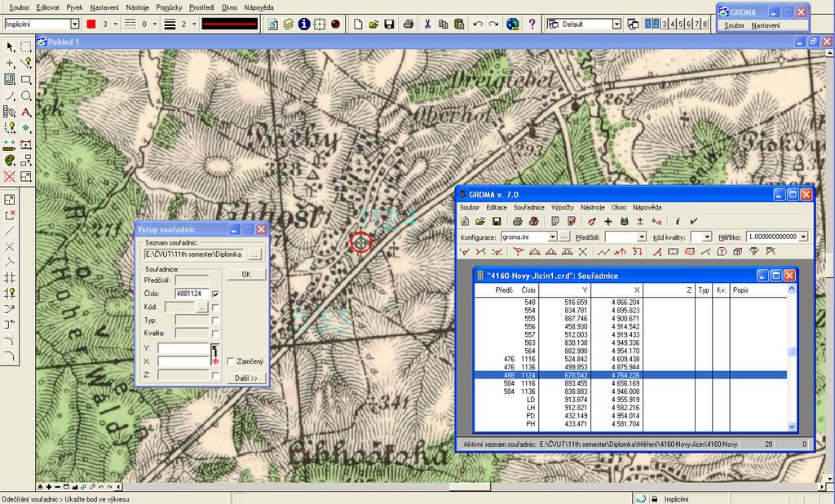The height and width of the screenshot is (504, 835).
Task: Open the Výpočty menu in GROMA
Action: [x=563, y=207]
